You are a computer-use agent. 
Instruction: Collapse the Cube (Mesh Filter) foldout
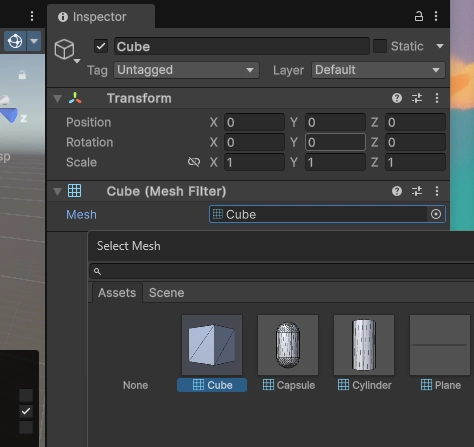57,192
